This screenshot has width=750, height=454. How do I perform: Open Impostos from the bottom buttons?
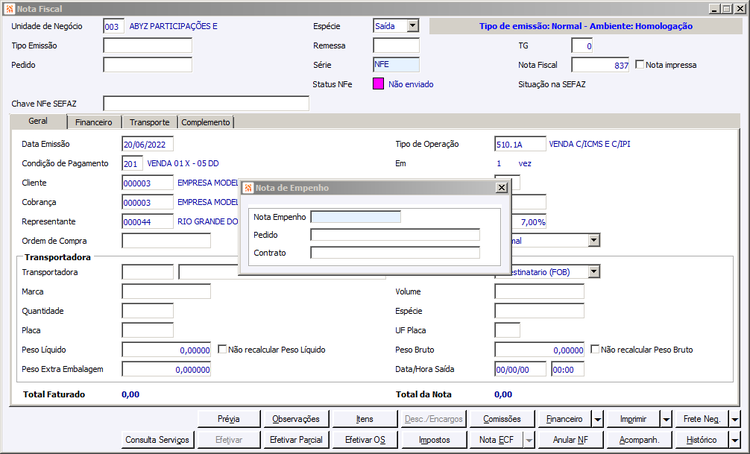(x=433, y=440)
